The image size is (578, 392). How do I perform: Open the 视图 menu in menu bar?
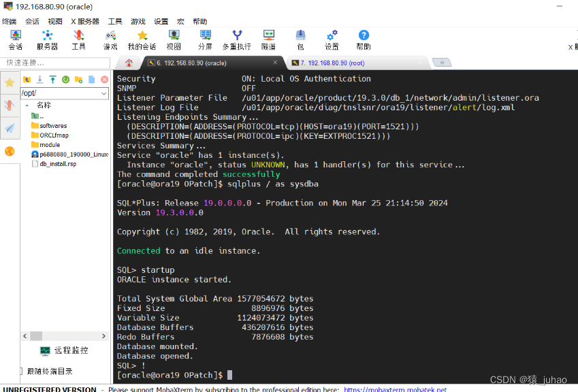coord(55,21)
